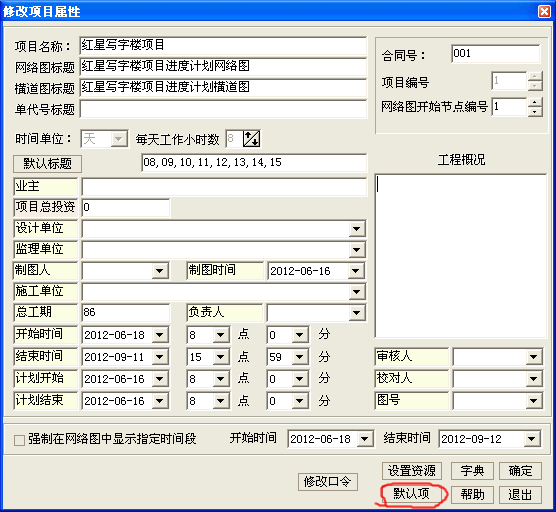Click the circled 默认项 button
The width and height of the screenshot is (556, 512).
(412, 494)
